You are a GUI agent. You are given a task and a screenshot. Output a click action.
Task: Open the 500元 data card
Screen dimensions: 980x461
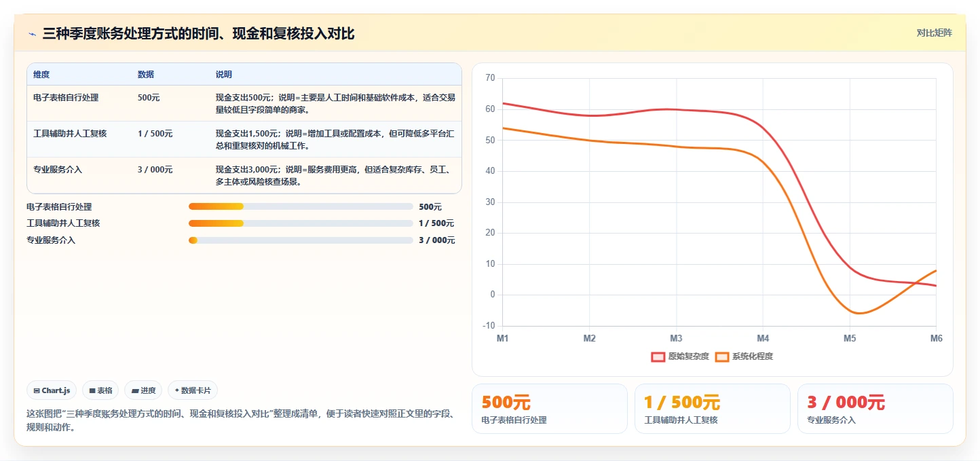(x=550, y=409)
